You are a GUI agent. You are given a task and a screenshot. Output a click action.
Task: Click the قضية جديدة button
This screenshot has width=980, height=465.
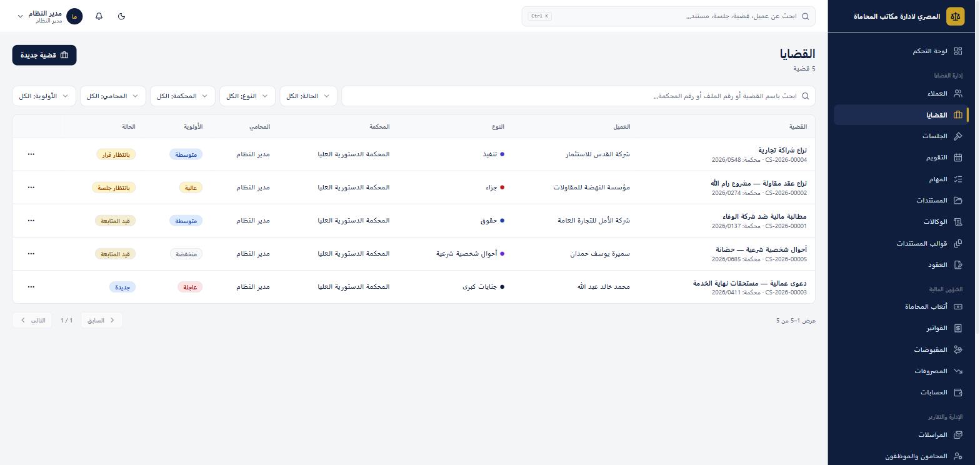(x=44, y=55)
